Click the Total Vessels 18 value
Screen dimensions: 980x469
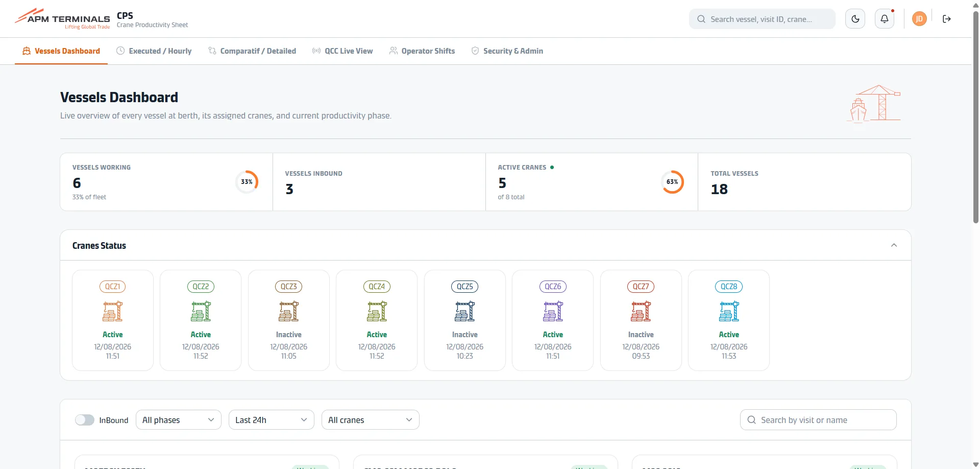pyautogui.click(x=719, y=189)
